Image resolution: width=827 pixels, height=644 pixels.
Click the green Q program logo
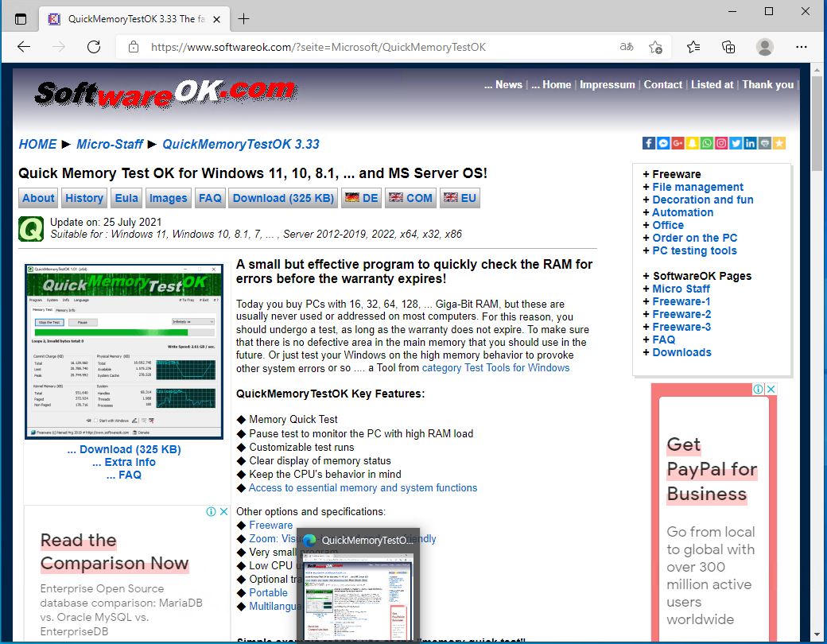pyautogui.click(x=31, y=229)
